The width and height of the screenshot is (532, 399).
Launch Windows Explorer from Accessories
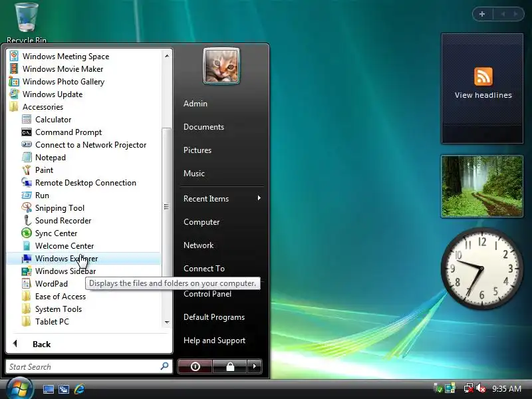(x=84, y=259)
